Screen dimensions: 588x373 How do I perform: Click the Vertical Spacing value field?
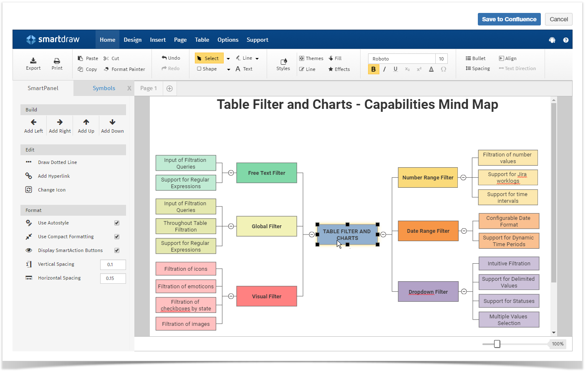(x=113, y=265)
